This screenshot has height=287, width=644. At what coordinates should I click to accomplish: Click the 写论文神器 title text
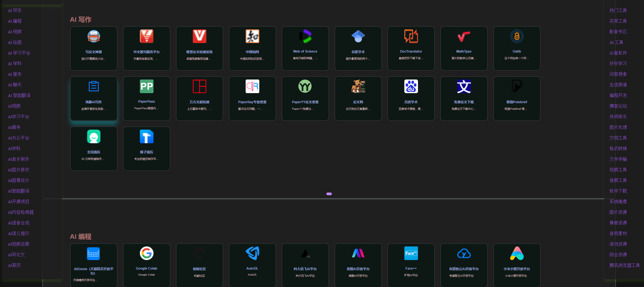pyautogui.click(x=94, y=52)
